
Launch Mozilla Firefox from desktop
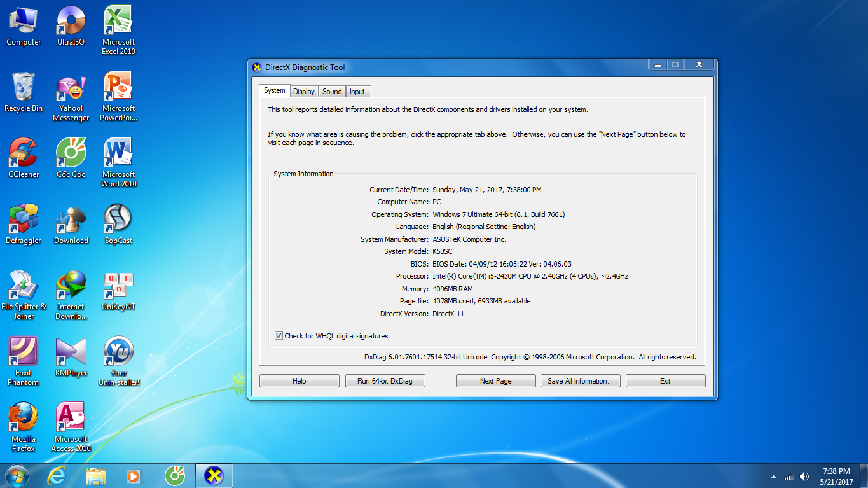[x=24, y=418]
